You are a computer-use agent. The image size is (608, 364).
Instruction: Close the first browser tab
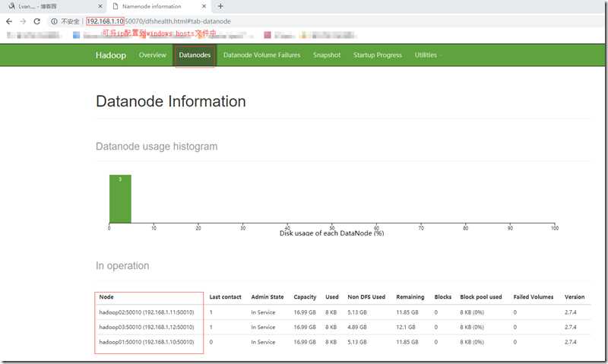(x=100, y=6)
